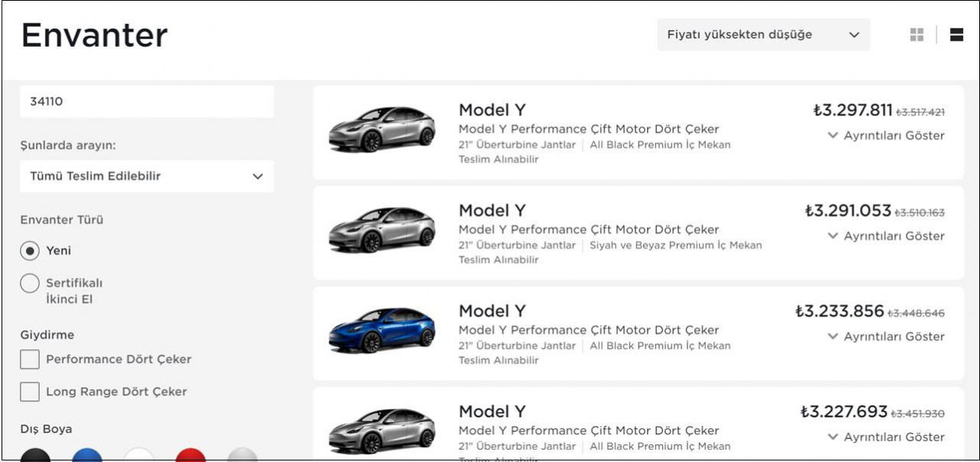Open the Model Y title priced ₺3.291.053
This screenshot has width=980, height=462.
click(492, 210)
